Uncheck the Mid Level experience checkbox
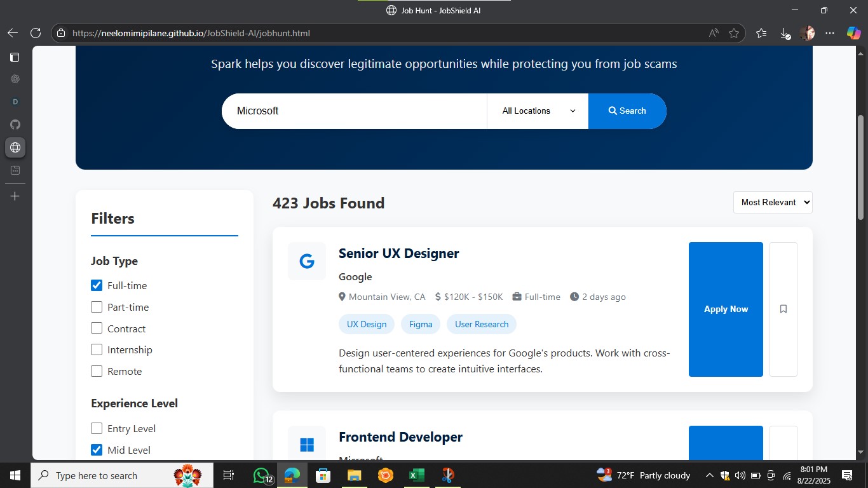 [x=97, y=450]
